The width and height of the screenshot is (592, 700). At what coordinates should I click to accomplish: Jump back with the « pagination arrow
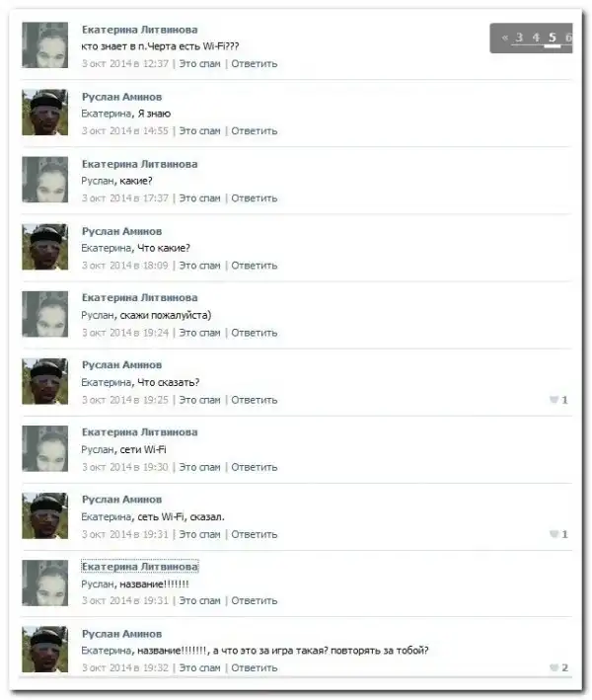[504, 38]
